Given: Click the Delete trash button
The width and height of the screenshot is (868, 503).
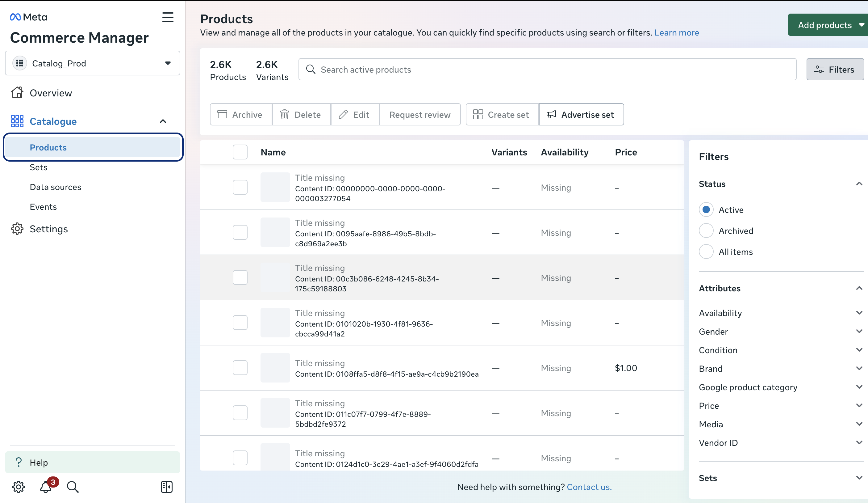Looking at the screenshot, I should click(x=301, y=114).
